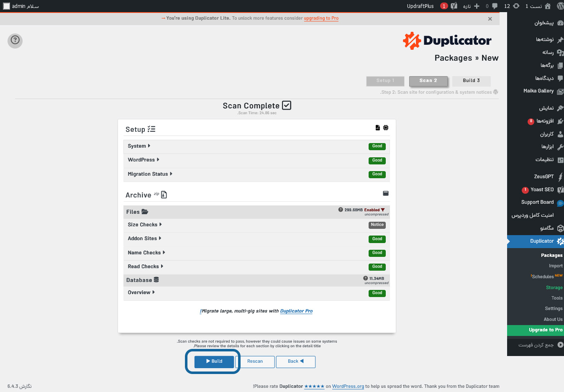This screenshot has width=564, height=392.
Task: Open Import in Duplicator submenu
Action: (556, 266)
